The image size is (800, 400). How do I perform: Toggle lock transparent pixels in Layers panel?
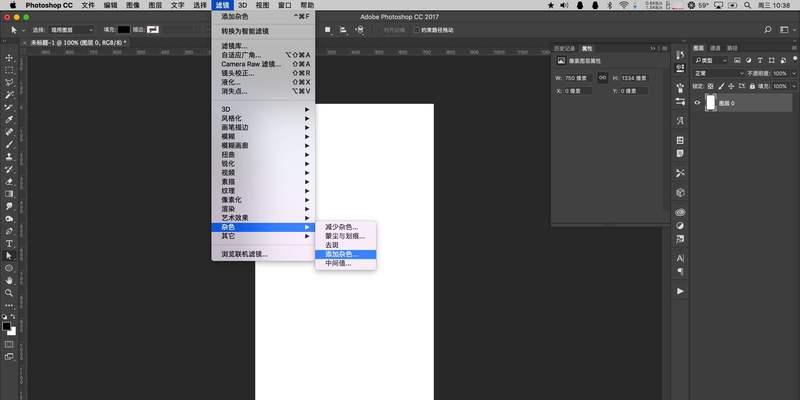[710, 86]
